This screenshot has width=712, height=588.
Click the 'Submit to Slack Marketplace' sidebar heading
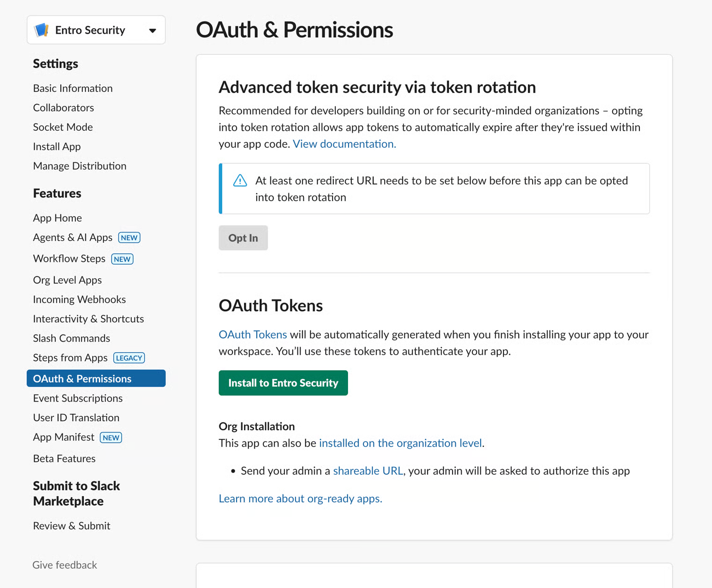tap(76, 493)
